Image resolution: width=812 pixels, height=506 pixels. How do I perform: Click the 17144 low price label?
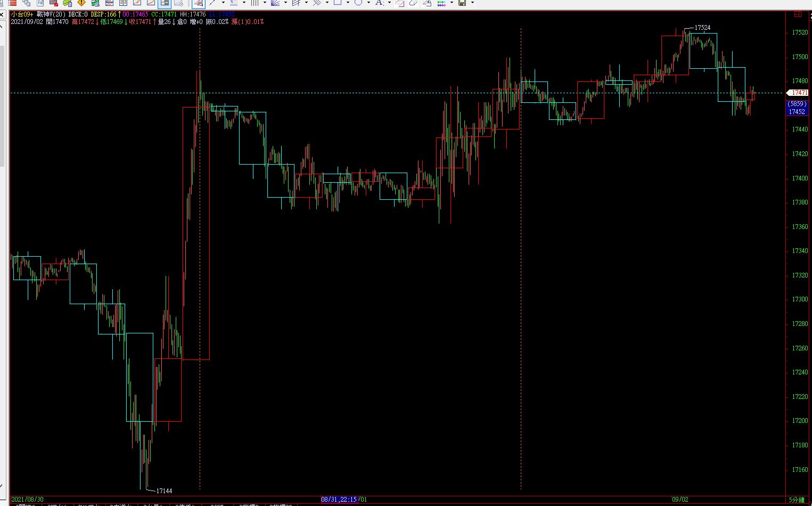click(x=164, y=491)
